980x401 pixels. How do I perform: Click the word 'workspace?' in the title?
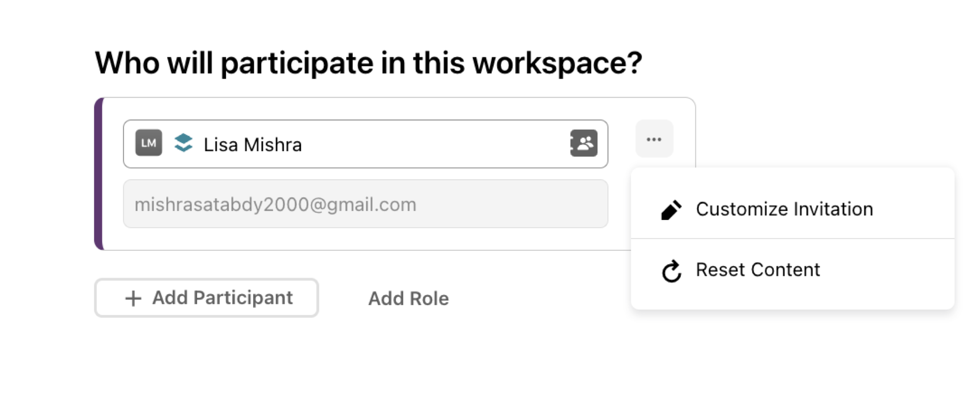pos(557,64)
